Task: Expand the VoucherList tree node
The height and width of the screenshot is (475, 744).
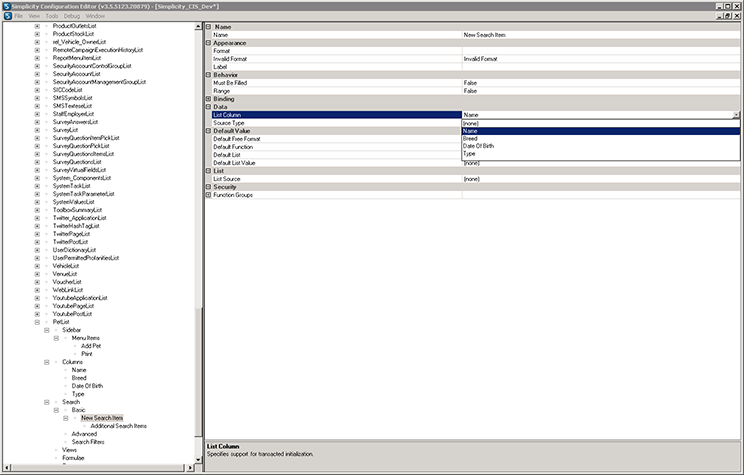Action: coord(37,282)
